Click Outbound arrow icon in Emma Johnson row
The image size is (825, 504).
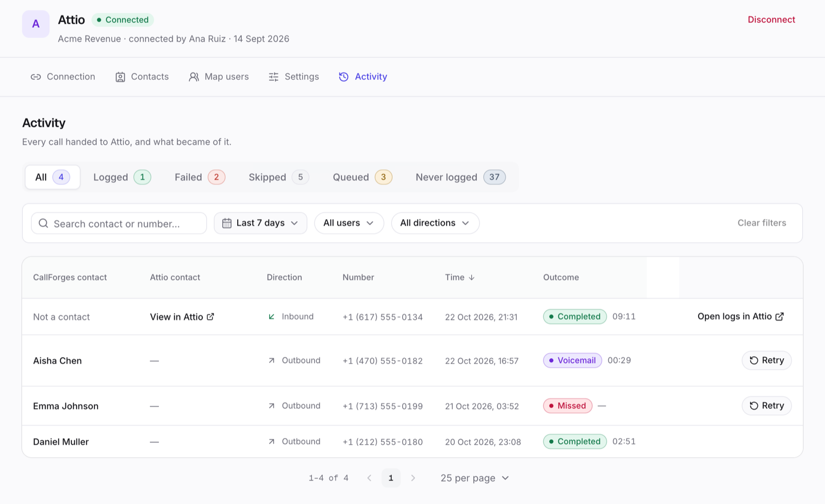272,406
